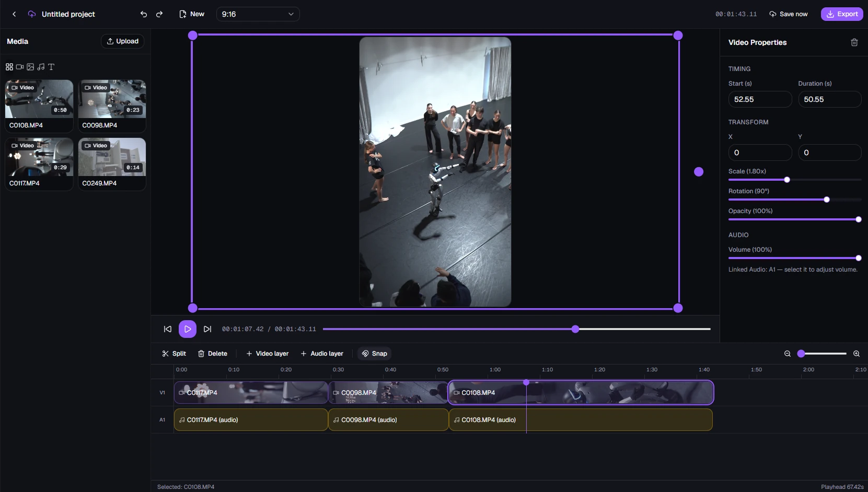868x492 pixels.
Task: Filter media by image icon
Action: [x=30, y=67]
